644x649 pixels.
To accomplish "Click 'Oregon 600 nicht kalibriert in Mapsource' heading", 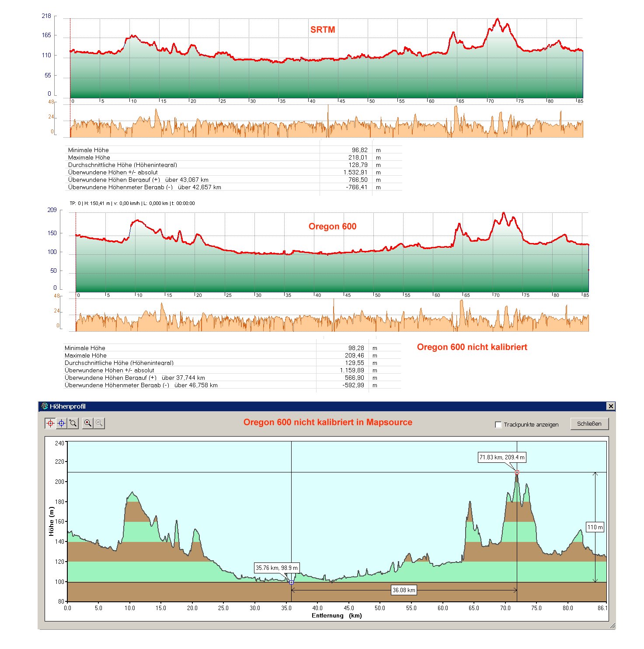I will click(x=328, y=422).
